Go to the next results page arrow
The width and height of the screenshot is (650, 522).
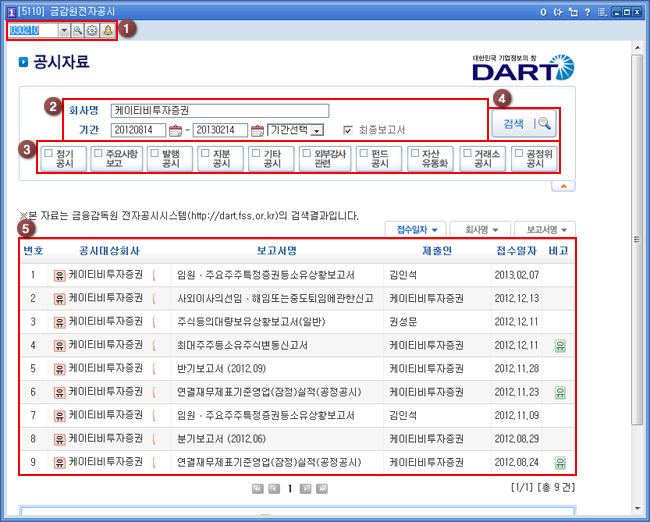point(306,489)
